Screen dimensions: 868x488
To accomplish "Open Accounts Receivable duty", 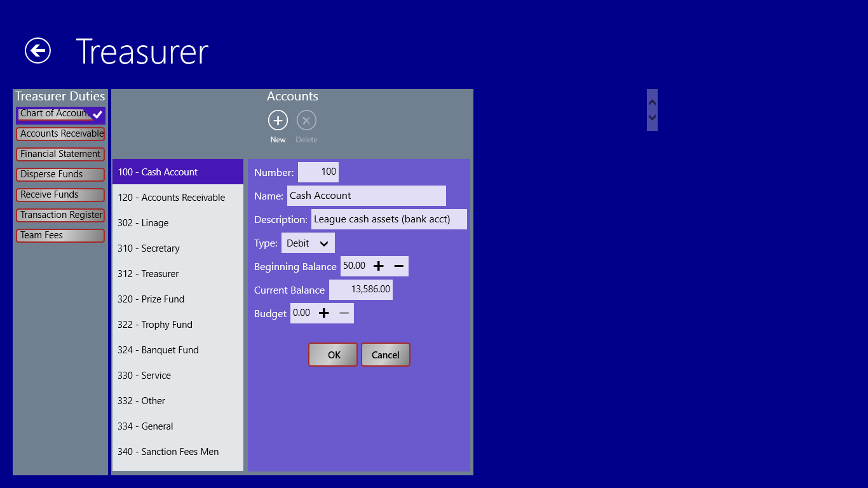I will (x=60, y=134).
